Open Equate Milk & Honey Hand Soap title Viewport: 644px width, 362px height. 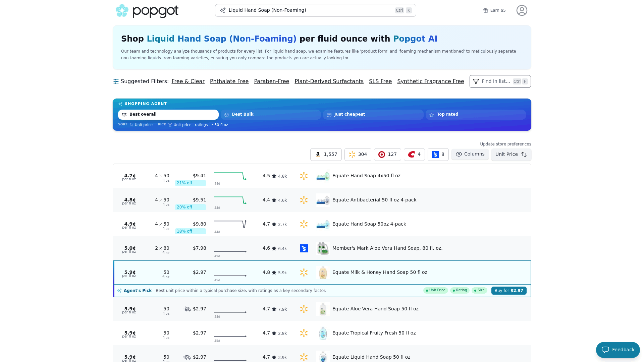[x=380, y=272]
